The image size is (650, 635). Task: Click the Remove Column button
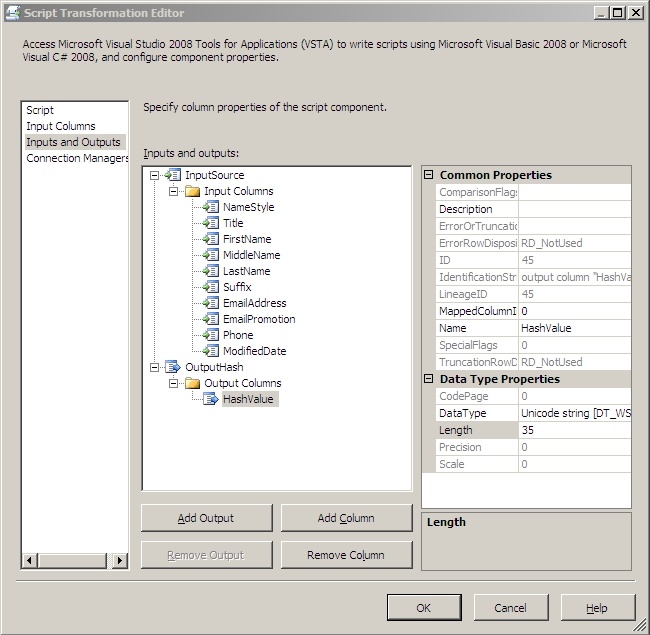[347, 555]
